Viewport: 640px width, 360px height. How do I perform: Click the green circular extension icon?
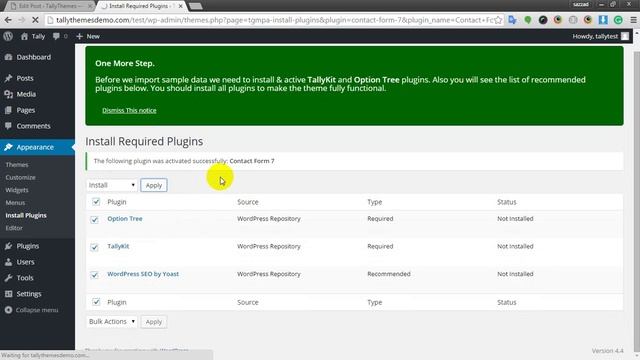pos(618,20)
